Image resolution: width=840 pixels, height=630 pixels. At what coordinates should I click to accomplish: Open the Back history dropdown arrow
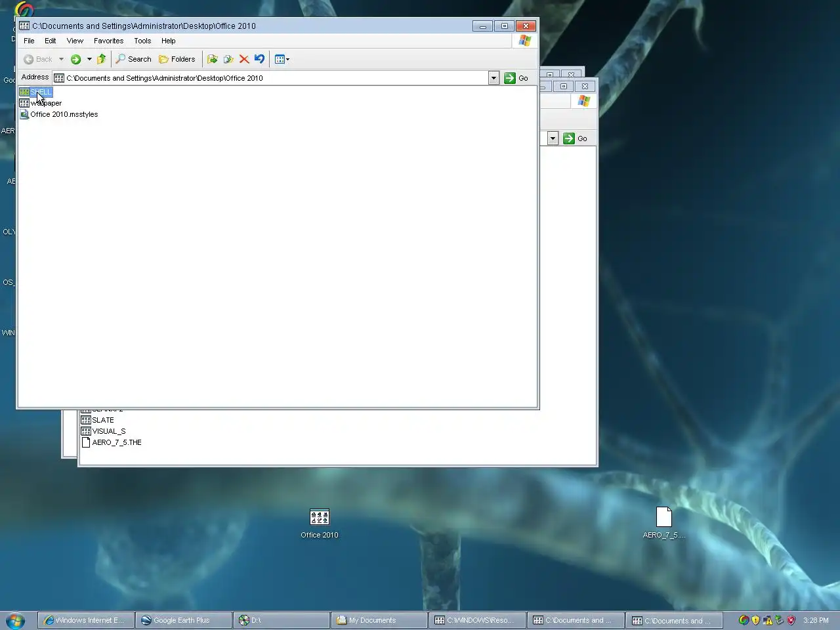pyautogui.click(x=61, y=59)
